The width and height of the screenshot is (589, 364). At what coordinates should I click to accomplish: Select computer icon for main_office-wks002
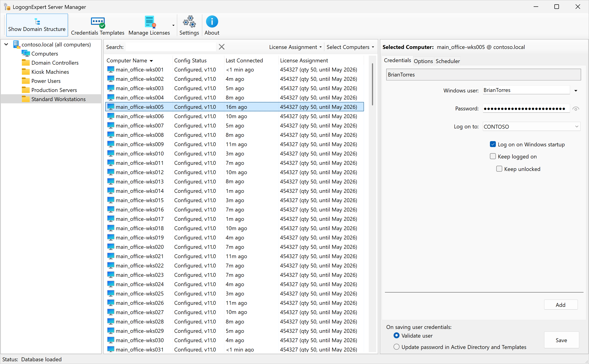[111, 79]
